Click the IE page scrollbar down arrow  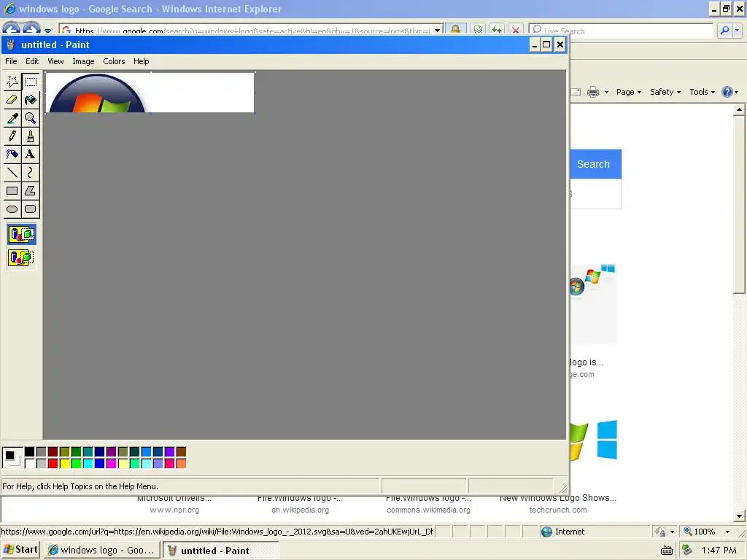(x=739, y=516)
